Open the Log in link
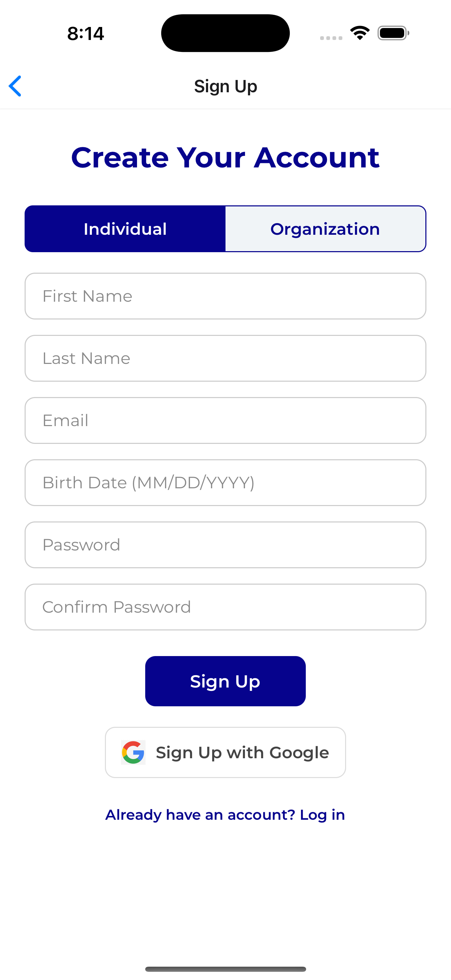451x980 pixels. 322,815
